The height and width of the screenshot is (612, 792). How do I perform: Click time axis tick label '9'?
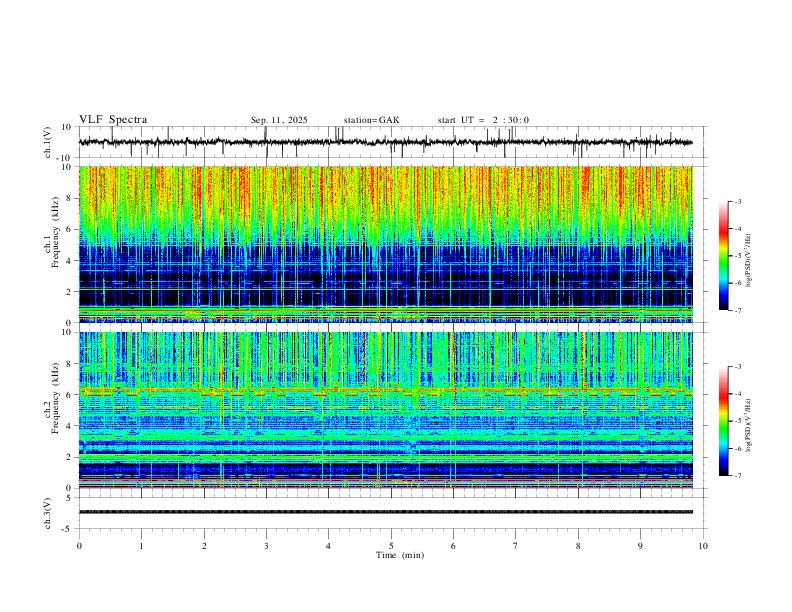pyautogui.click(x=640, y=546)
